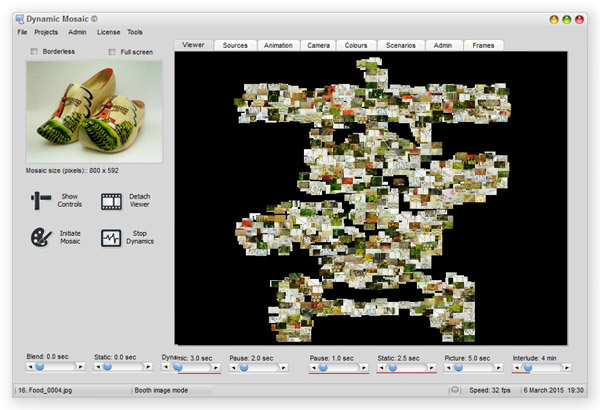Open the Projects menu
Viewport: 600px width, 410px height.
coord(46,32)
